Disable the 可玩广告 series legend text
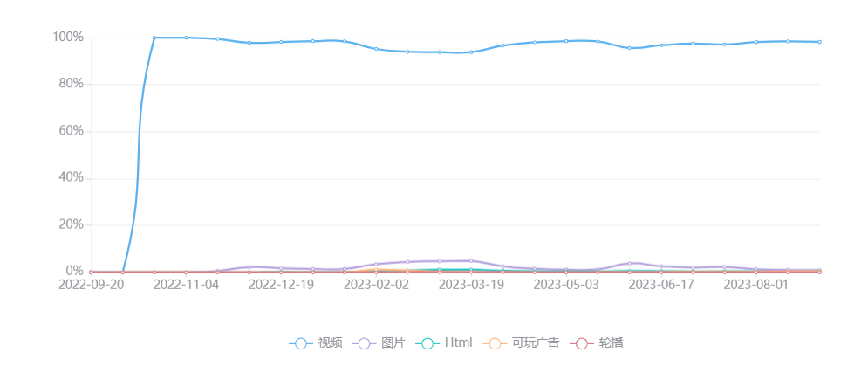868x366 pixels. (x=535, y=343)
